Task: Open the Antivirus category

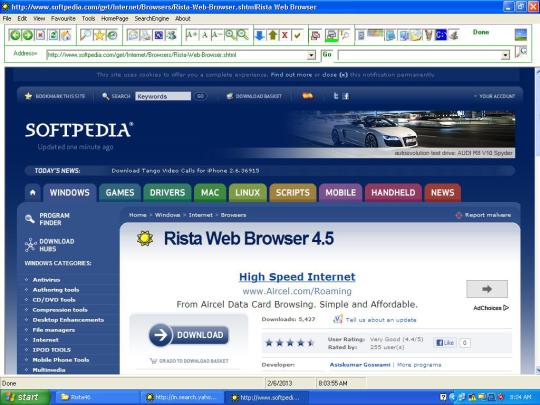Action: click(46, 280)
